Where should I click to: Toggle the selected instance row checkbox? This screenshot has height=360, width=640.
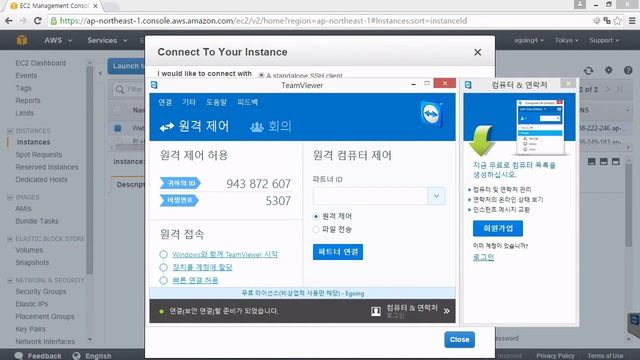tap(118, 128)
